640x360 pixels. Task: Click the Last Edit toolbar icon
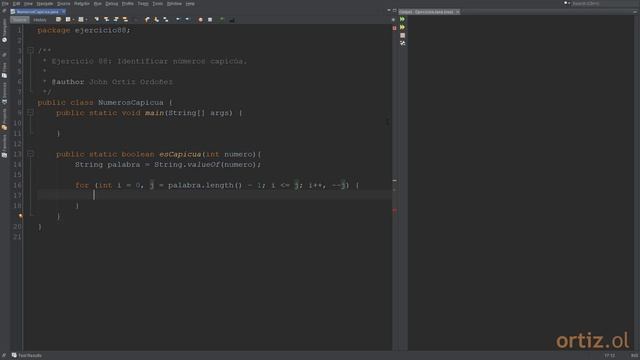[58, 19]
